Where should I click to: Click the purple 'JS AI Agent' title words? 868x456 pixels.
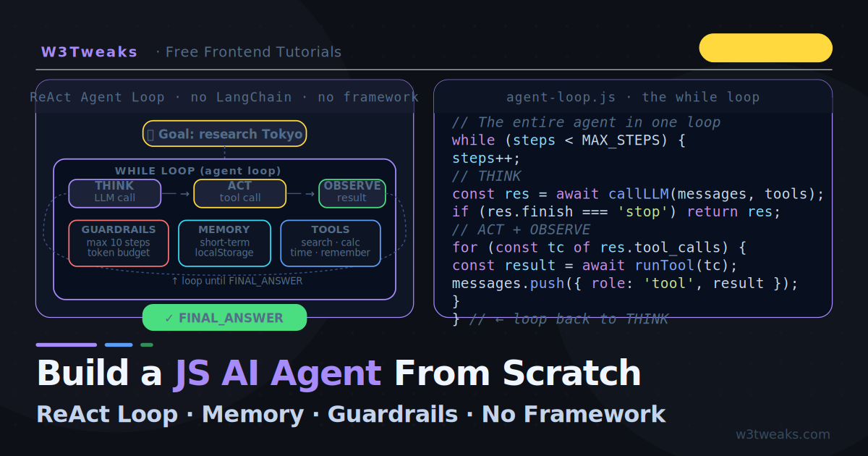pos(276,373)
